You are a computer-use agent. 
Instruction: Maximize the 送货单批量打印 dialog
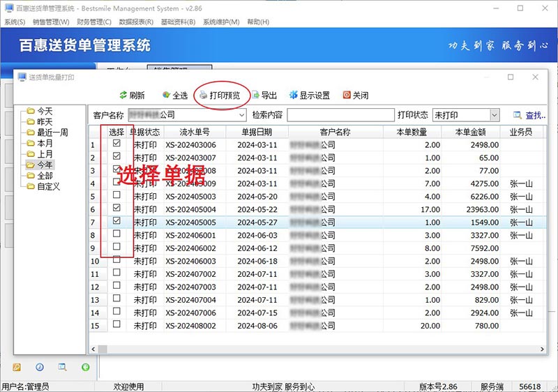click(x=511, y=77)
